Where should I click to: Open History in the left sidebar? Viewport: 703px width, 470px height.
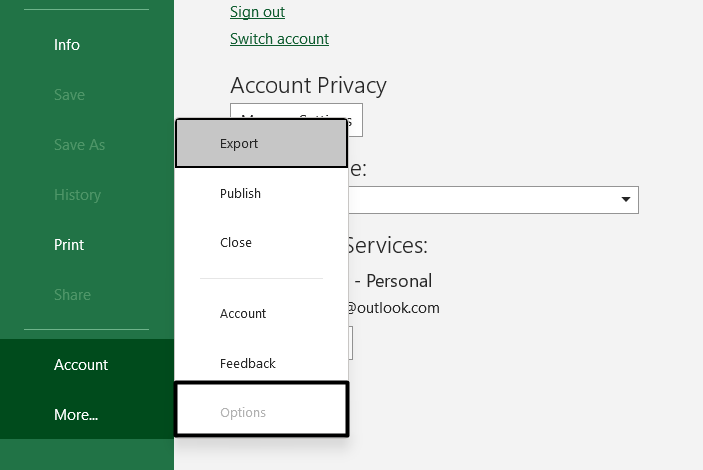point(77,195)
